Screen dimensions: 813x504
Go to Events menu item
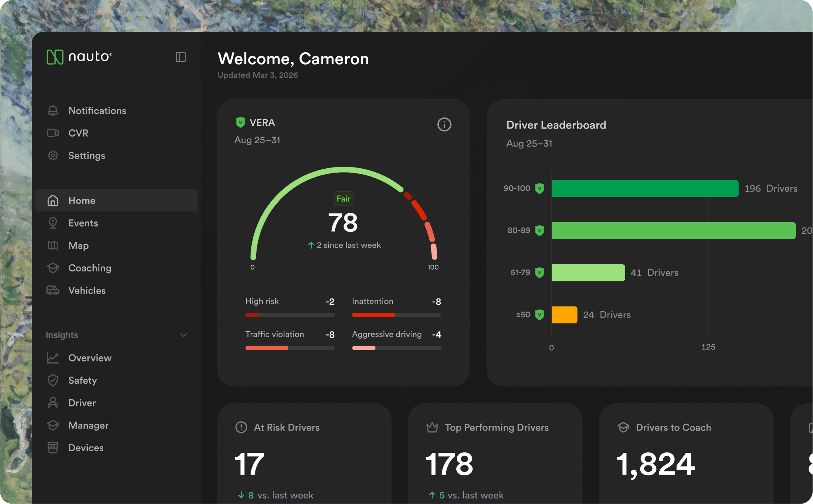coord(83,223)
